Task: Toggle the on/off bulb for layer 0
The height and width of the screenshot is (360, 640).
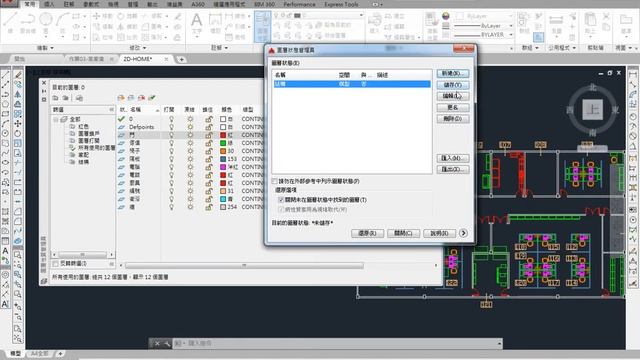Action: click(171, 119)
